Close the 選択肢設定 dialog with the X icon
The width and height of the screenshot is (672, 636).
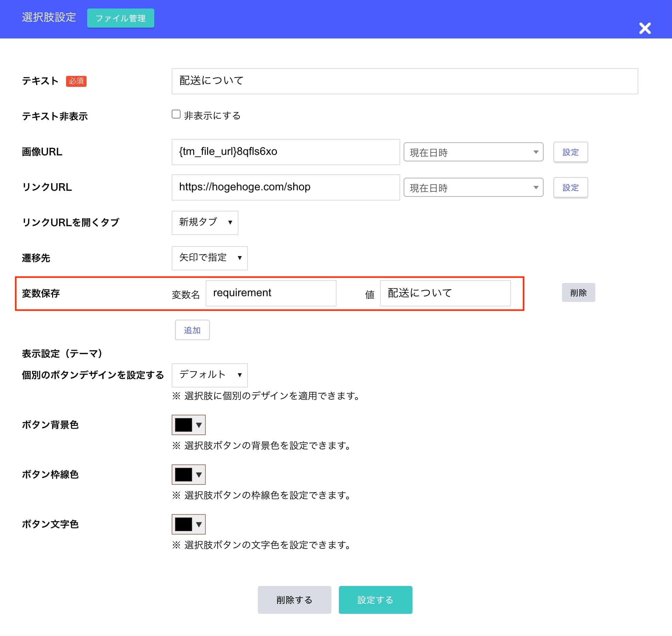point(645,28)
